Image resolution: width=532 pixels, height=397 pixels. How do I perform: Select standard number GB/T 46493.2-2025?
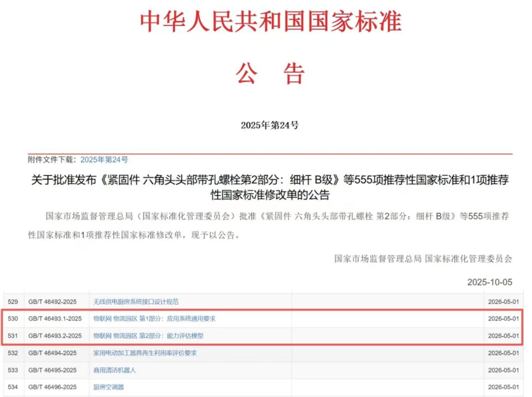tap(55, 336)
